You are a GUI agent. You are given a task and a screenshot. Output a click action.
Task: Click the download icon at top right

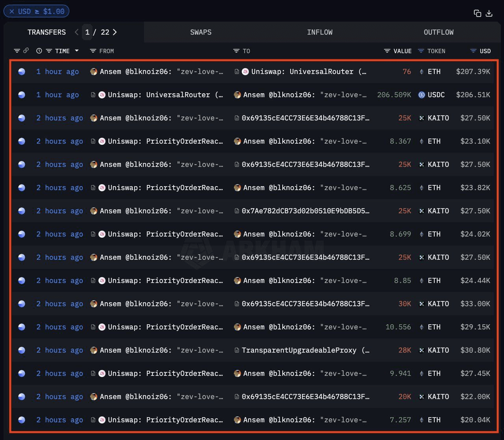pos(489,13)
